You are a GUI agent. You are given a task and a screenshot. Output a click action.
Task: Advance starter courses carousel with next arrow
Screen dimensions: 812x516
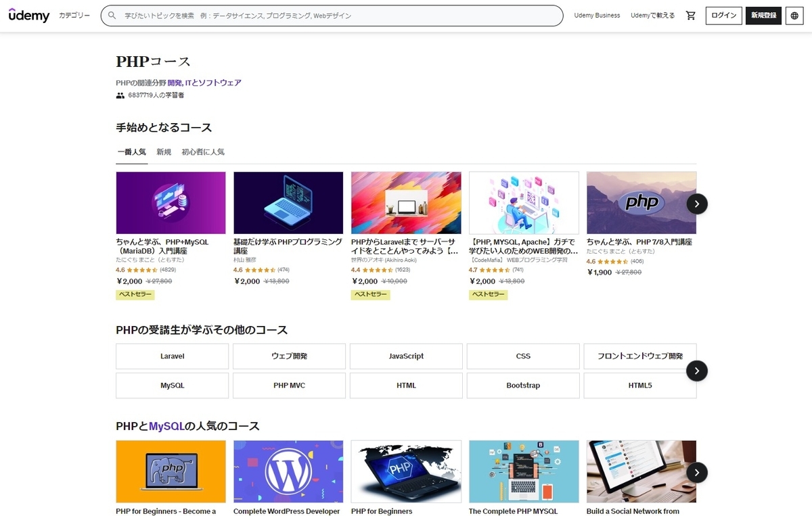coord(697,204)
